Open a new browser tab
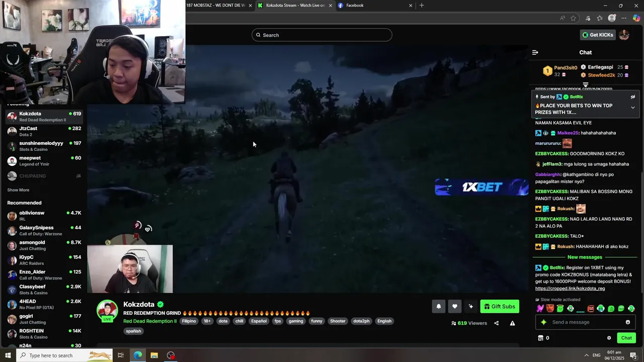The height and width of the screenshot is (362, 644). 422,6
